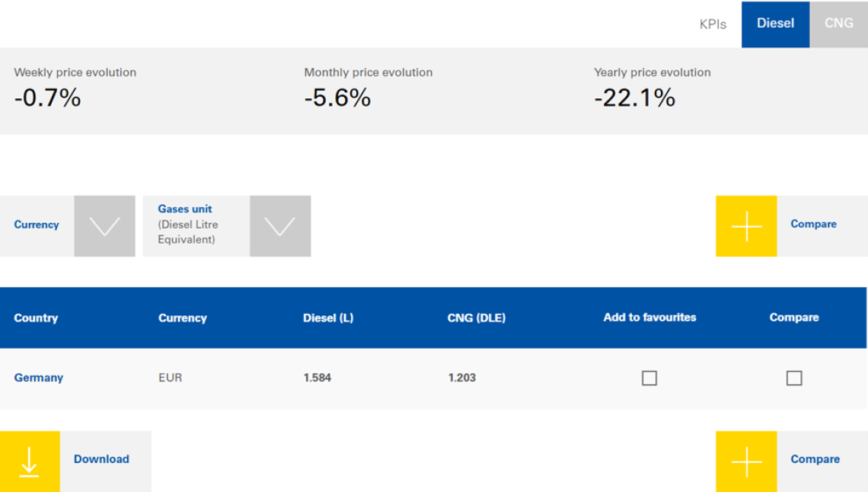Click the Add to favourites column header

coord(649,317)
